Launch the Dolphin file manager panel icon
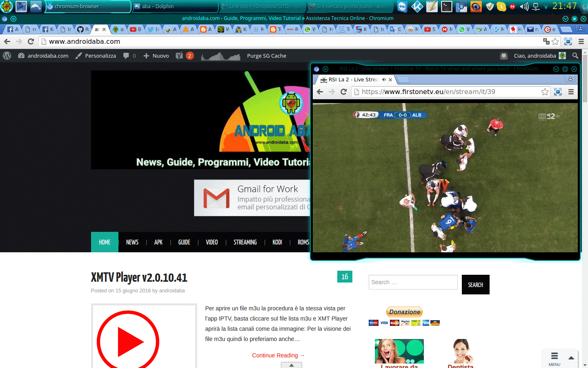Screen dimensions: 588x368 (x=36, y=7)
